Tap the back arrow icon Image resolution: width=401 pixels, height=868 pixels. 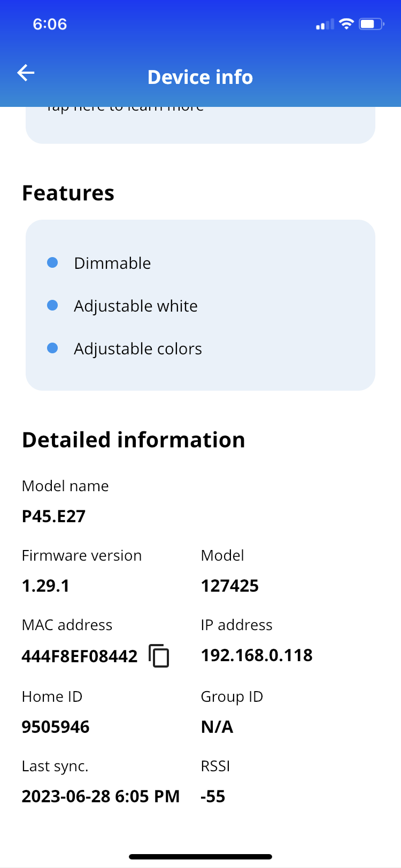coord(26,73)
